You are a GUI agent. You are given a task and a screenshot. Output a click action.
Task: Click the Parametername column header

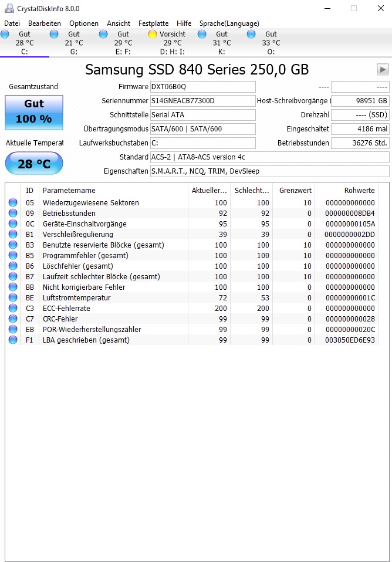pos(113,190)
